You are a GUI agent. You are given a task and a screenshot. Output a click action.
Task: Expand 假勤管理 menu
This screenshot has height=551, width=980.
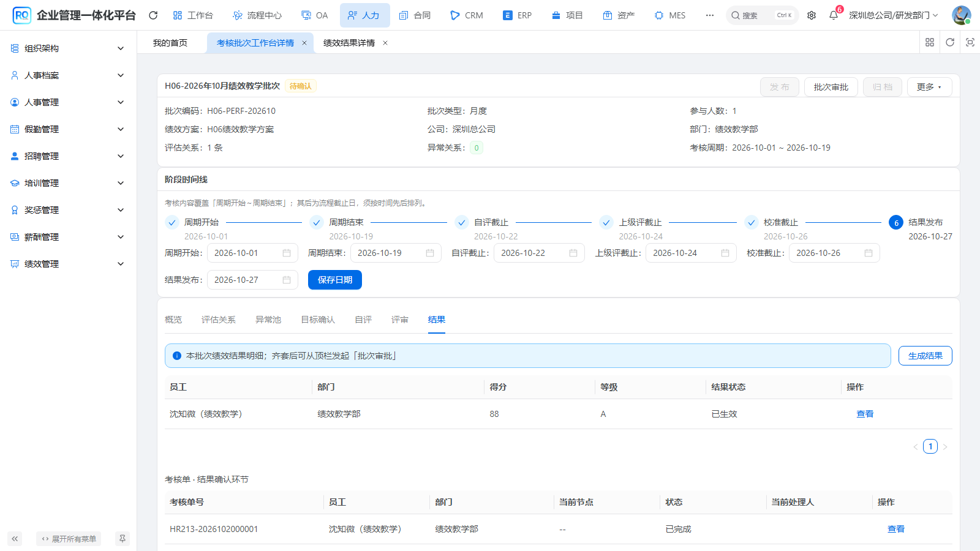pyautogui.click(x=68, y=129)
